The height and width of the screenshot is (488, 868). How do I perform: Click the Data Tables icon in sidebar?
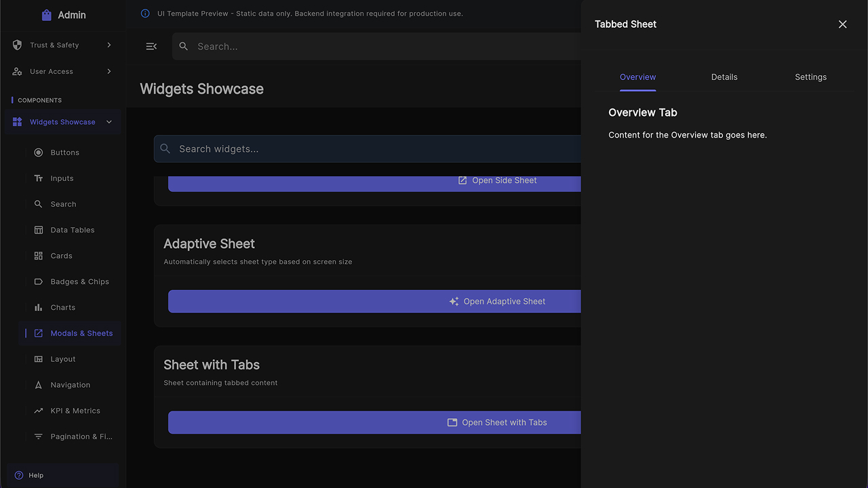click(x=39, y=230)
